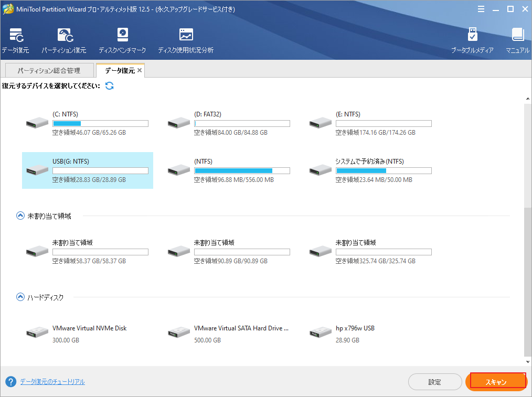Viewport: 532px width, 397px height.
Task: Open ディスク使用状況分析 tool
Action: [186, 41]
